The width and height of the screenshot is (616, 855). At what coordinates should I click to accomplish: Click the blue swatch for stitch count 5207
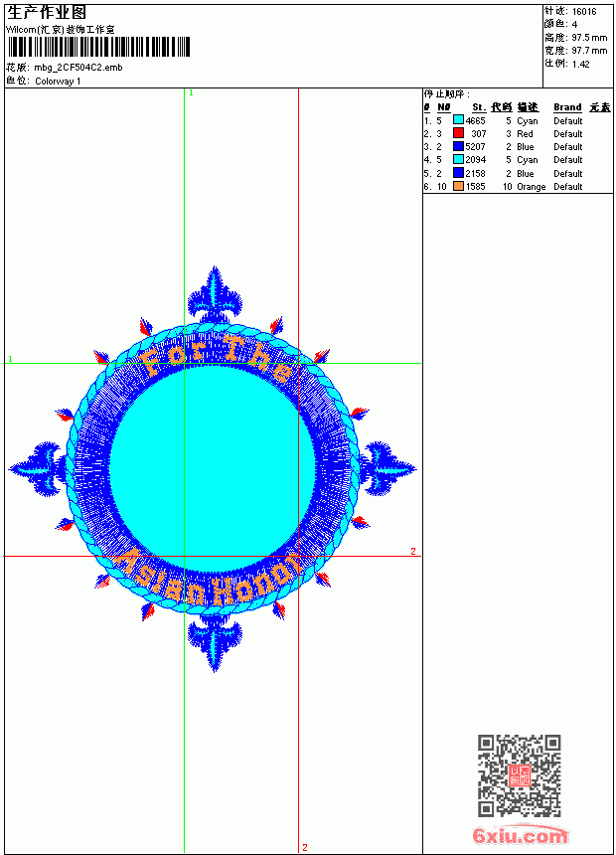(458, 146)
